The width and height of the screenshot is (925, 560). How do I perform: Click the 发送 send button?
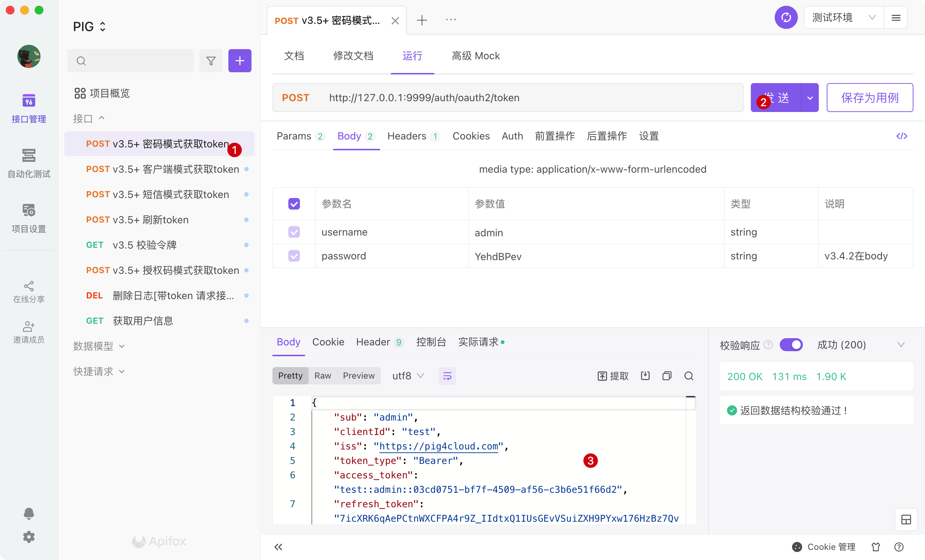[775, 98]
